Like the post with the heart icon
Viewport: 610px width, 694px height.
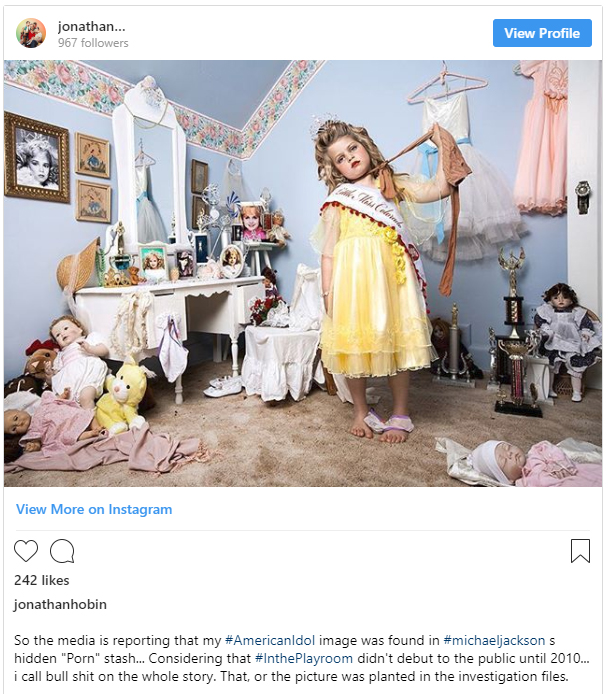26,551
